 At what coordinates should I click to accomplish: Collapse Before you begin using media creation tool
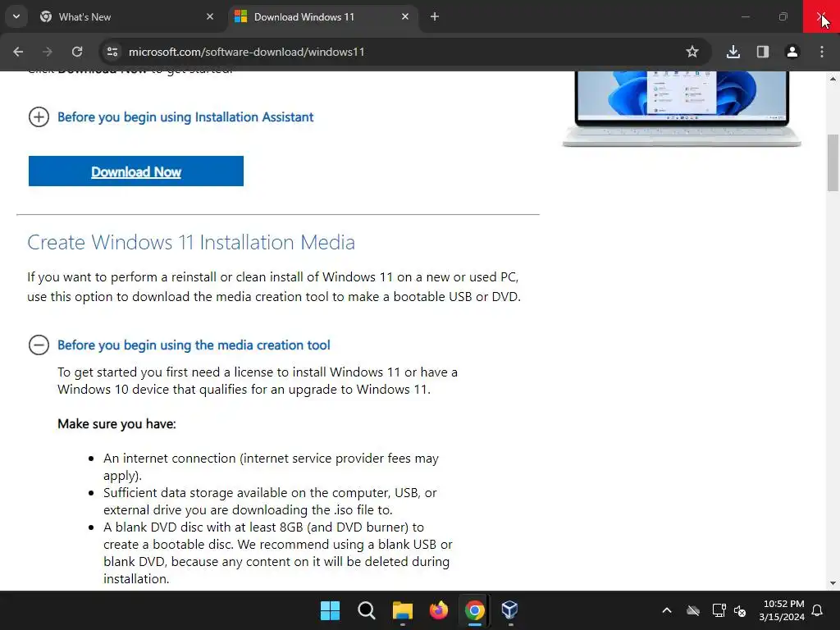click(x=180, y=345)
